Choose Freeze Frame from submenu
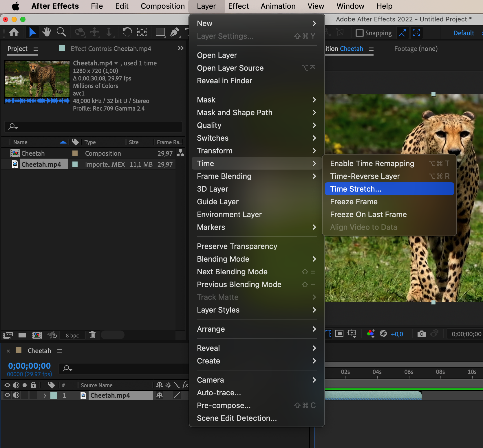The width and height of the screenshot is (483, 448). pyautogui.click(x=354, y=202)
